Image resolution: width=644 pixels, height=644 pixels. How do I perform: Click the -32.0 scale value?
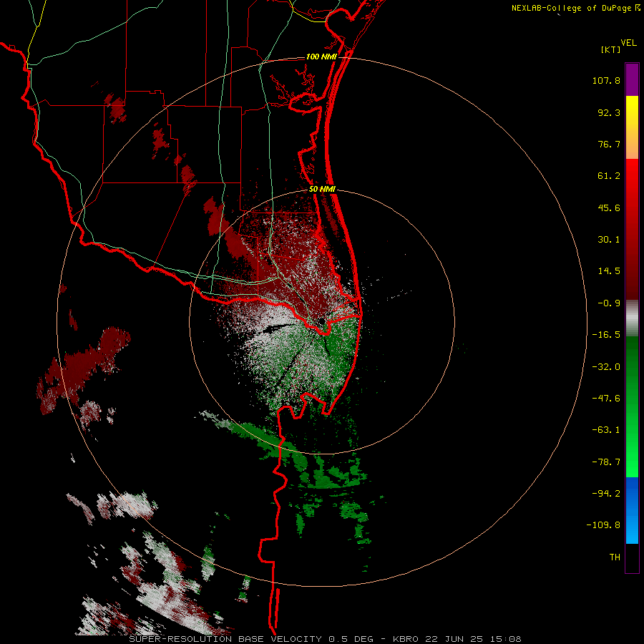(606, 367)
